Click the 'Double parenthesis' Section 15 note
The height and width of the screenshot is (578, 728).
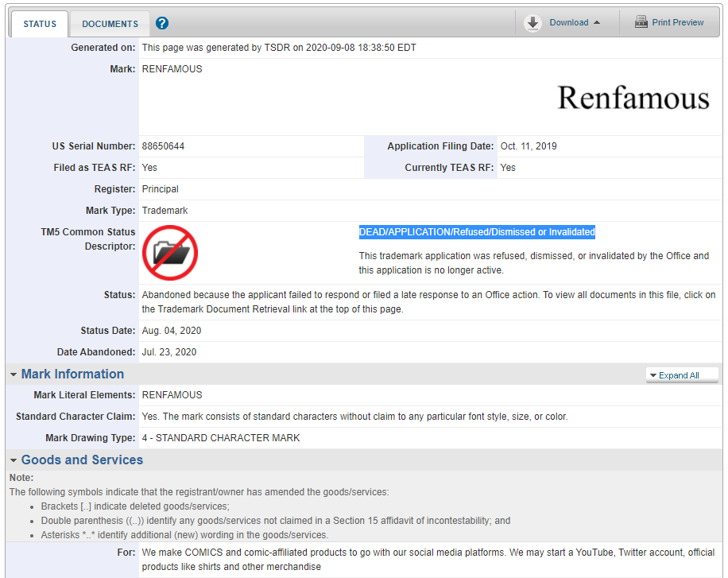point(276,521)
